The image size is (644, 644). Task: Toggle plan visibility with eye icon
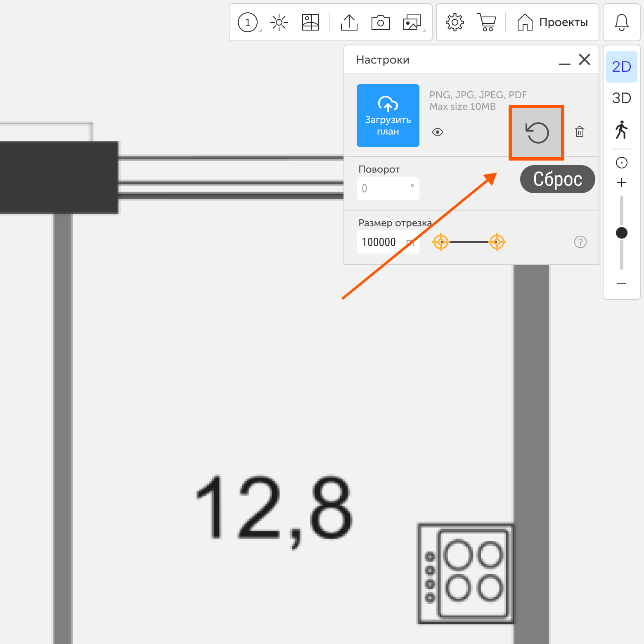click(438, 132)
